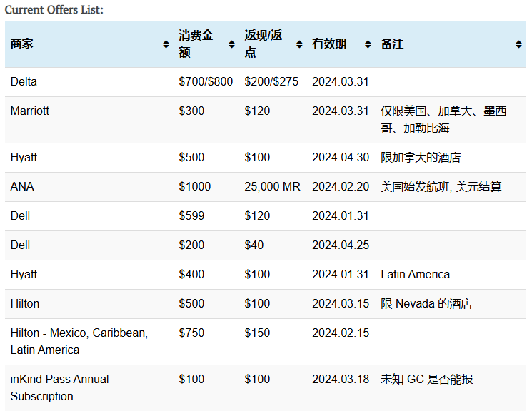The image size is (532, 416).
Task: Select the $150 cashback value
Action: (x=257, y=333)
